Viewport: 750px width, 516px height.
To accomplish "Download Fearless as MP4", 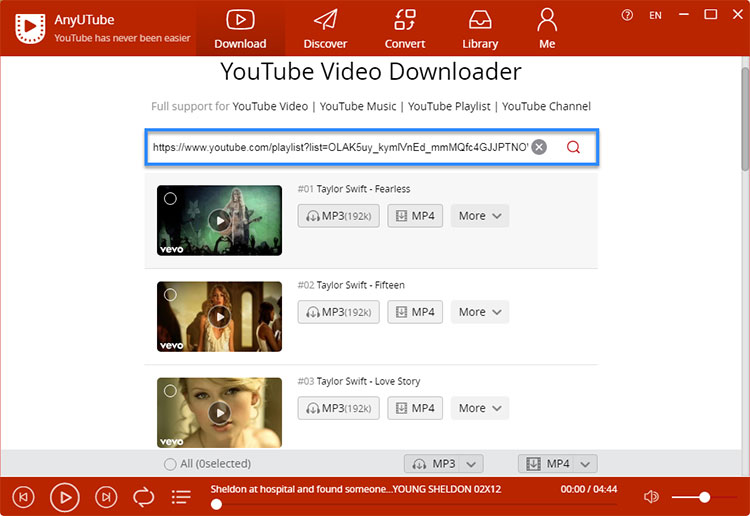I will coord(415,216).
